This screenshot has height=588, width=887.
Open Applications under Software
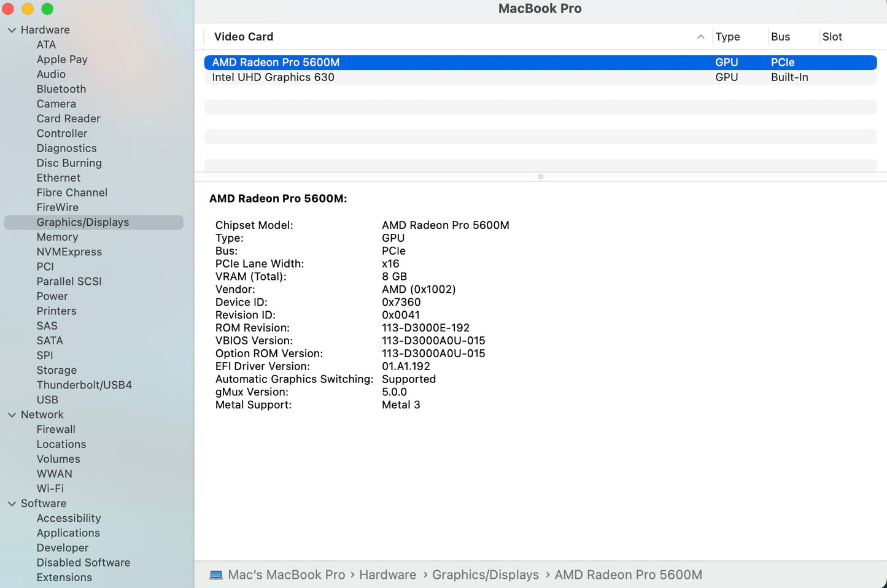coord(68,533)
